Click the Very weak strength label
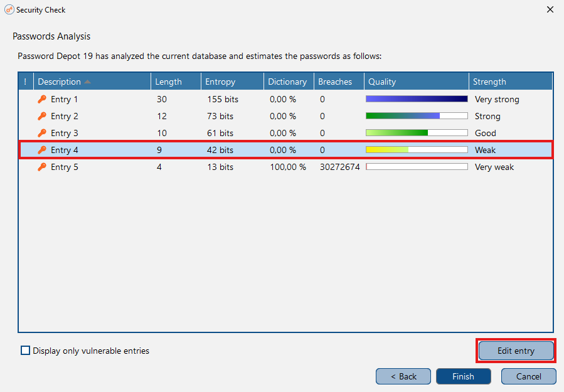 (494, 167)
